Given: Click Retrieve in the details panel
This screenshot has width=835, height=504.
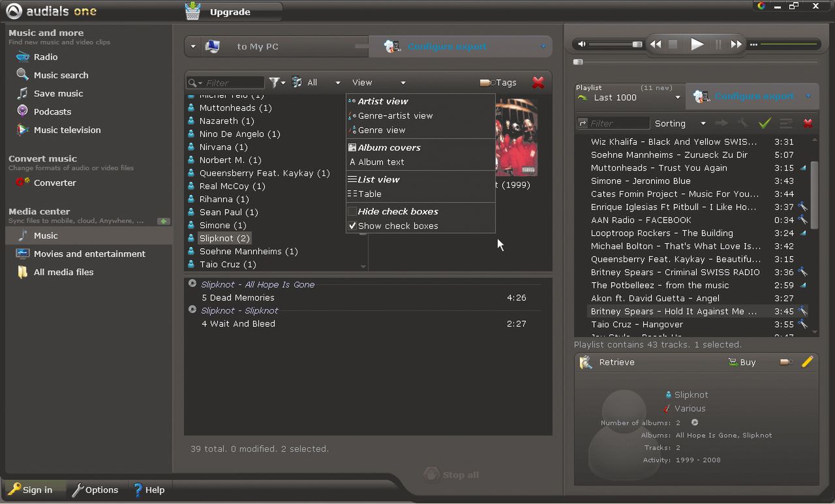Looking at the screenshot, I should pyautogui.click(x=607, y=362).
